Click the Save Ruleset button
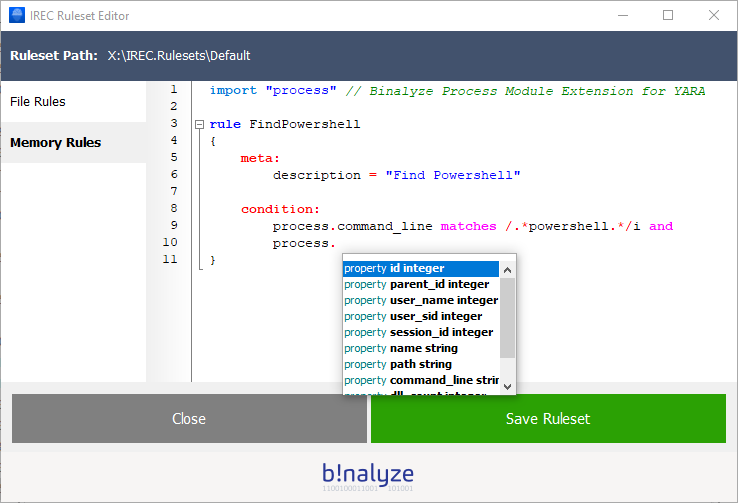 548,418
